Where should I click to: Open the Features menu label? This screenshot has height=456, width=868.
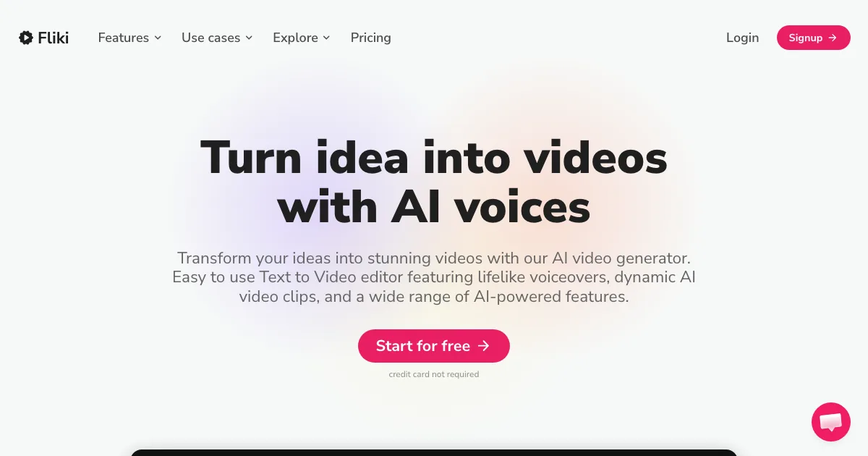(124, 38)
